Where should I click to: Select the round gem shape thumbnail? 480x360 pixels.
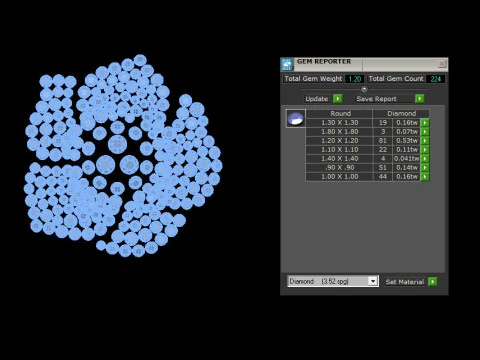click(x=296, y=118)
